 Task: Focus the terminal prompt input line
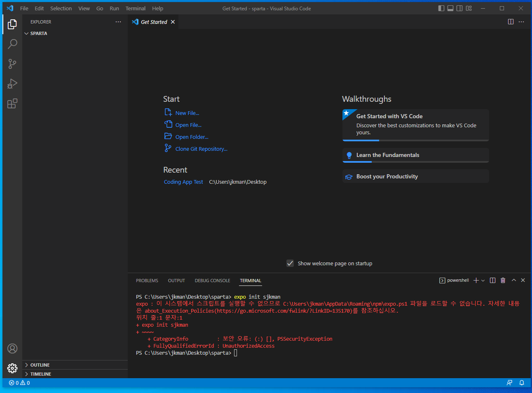coord(235,353)
